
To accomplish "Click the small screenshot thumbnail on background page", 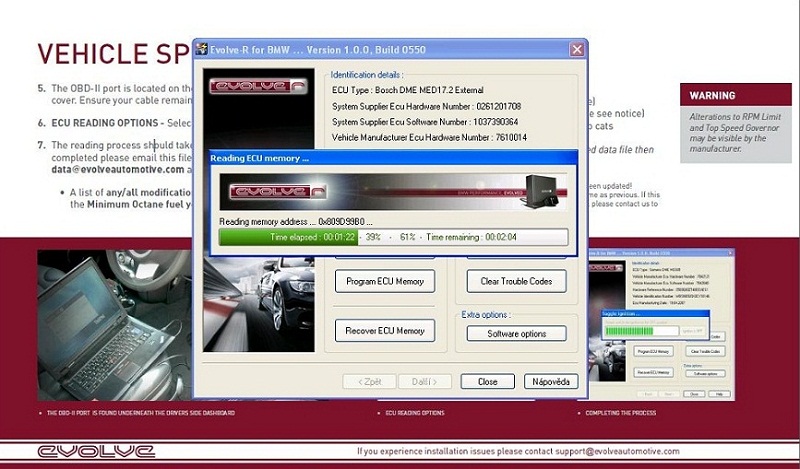I will tap(661, 325).
